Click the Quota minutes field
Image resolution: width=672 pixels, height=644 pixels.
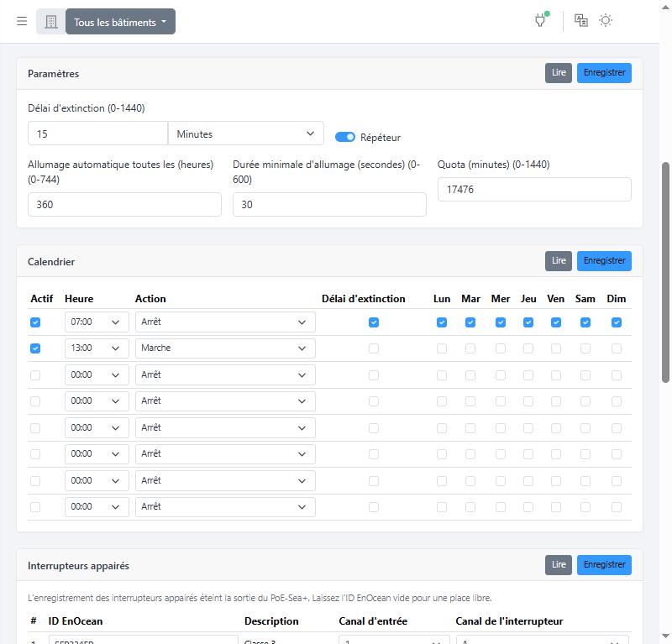pos(534,190)
